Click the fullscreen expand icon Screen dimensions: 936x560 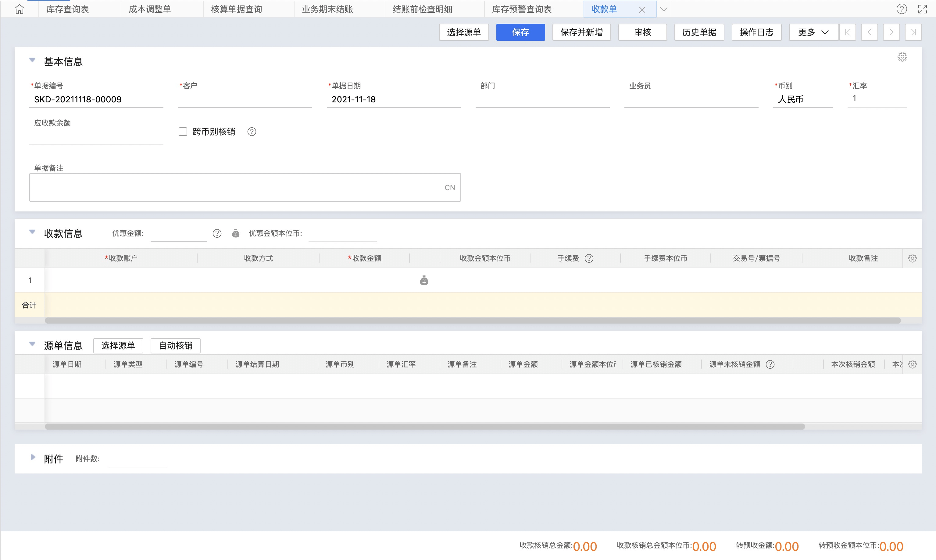pos(922,9)
